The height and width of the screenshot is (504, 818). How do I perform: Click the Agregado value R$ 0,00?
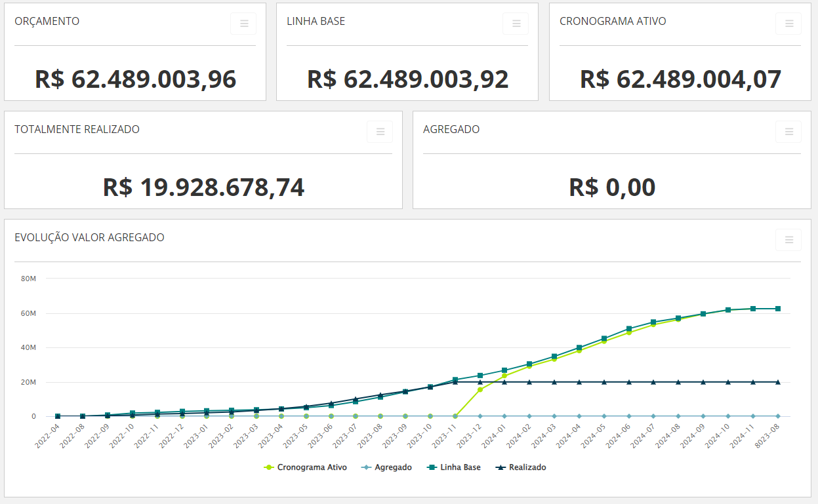pos(612,187)
